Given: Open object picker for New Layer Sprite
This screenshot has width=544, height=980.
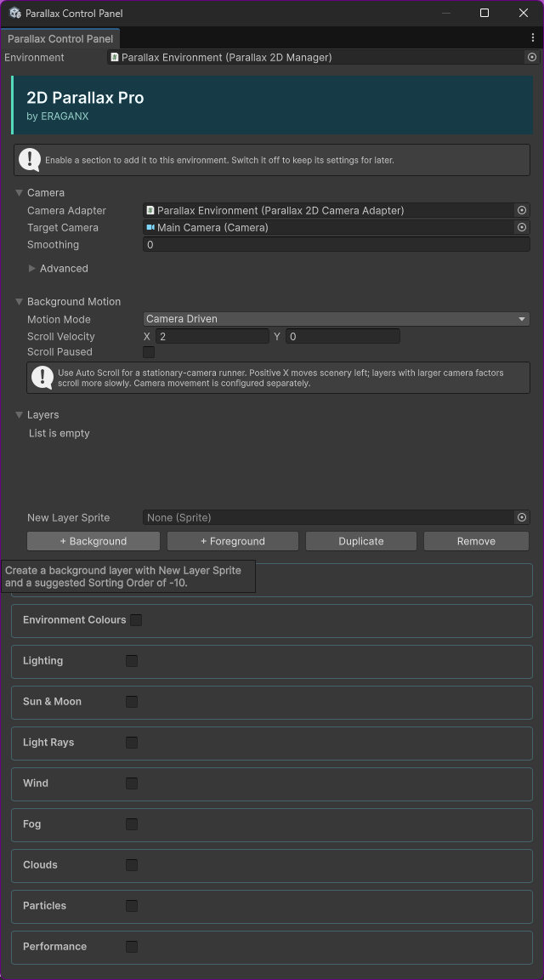Looking at the screenshot, I should click(522, 517).
